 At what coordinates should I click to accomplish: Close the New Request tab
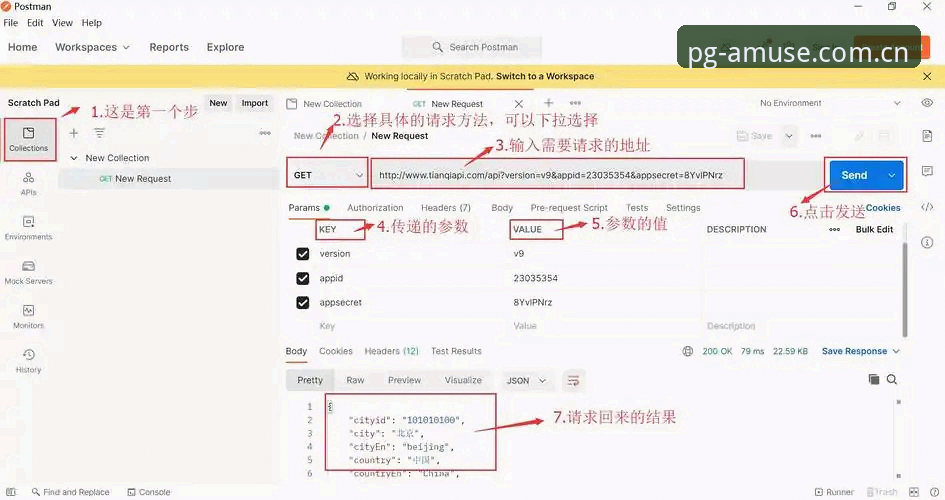(519, 104)
